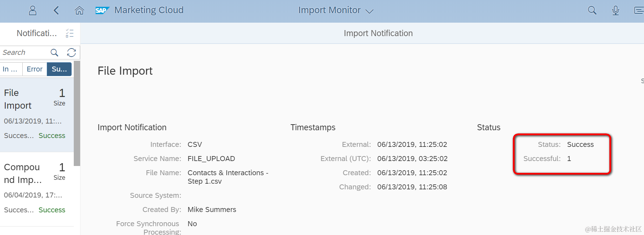Activate the microphone voice input icon
The height and width of the screenshot is (235, 644).
(x=616, y=10)
